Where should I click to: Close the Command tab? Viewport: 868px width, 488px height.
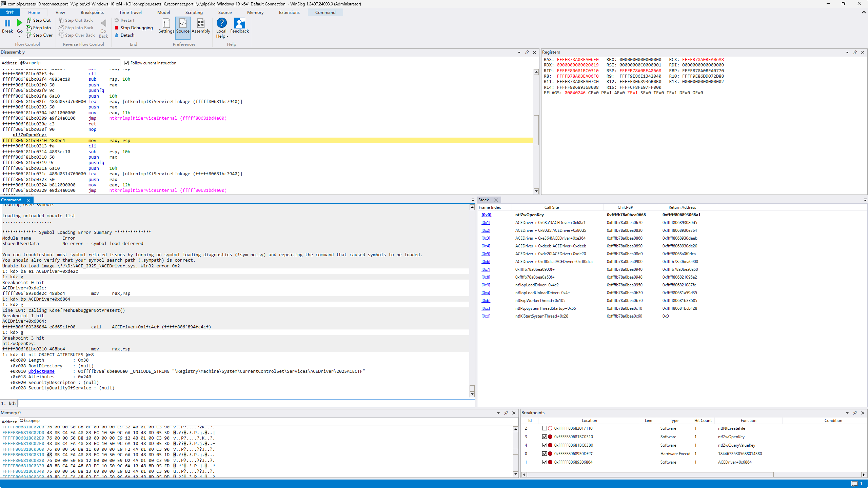point(28,200)
